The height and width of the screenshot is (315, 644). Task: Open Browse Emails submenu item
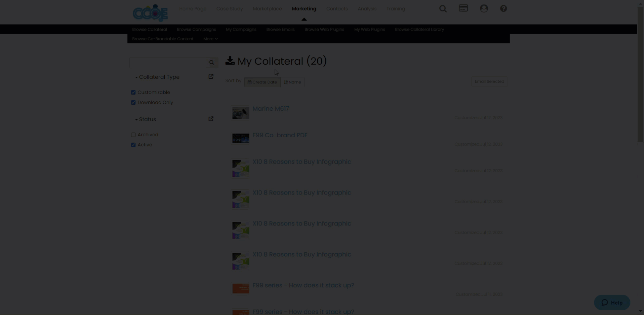point(280,29)
